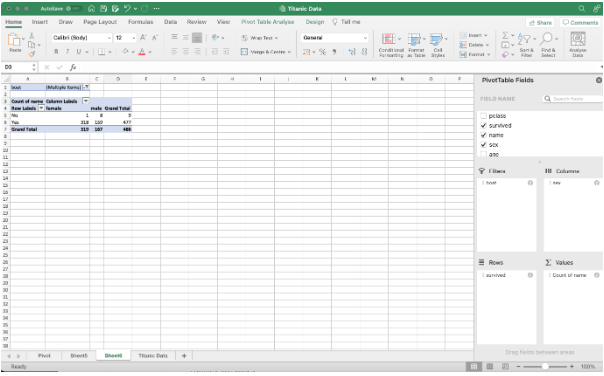Apply Bold formatting
This screenshot has width=604, height=376.
[56, 52]
